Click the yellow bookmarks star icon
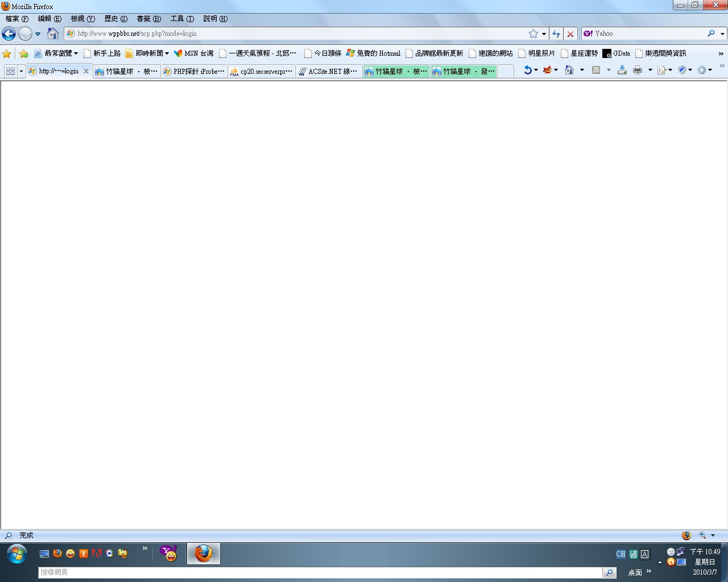 coord(7,53)
